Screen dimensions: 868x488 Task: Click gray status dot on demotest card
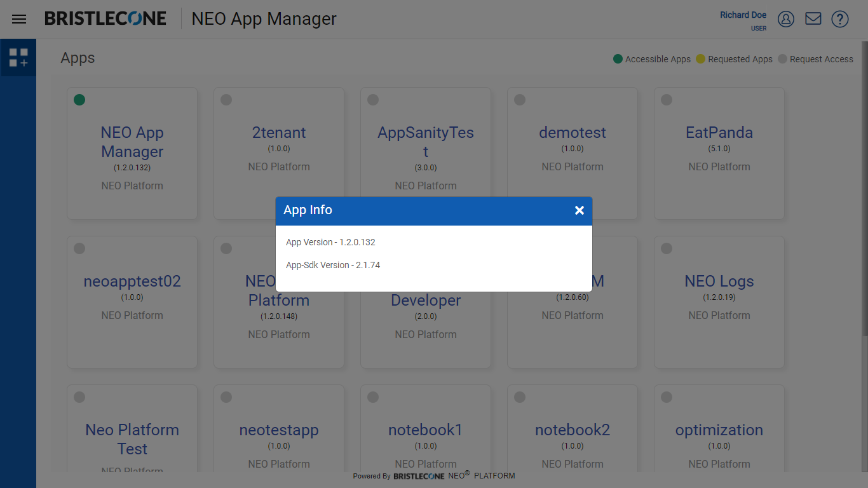pos(520,100)
